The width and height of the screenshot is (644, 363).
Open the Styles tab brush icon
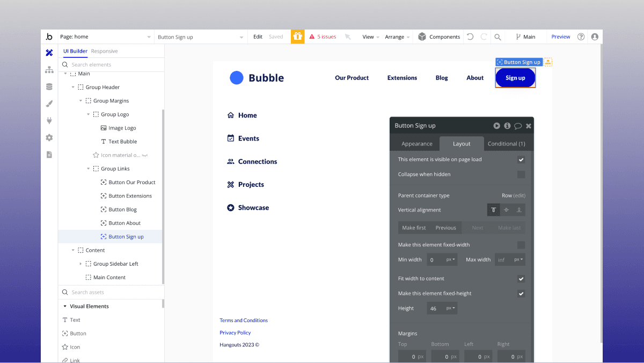click(x=49, y=104)
